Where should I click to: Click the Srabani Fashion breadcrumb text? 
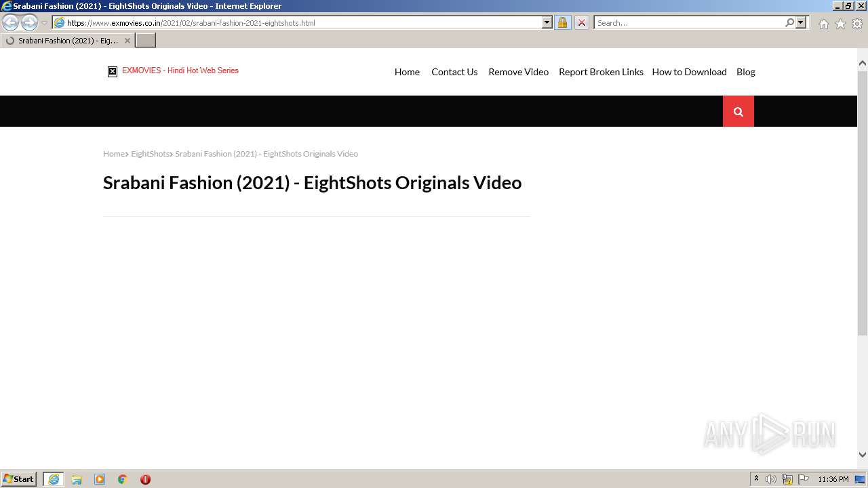(x=267, y=154)
